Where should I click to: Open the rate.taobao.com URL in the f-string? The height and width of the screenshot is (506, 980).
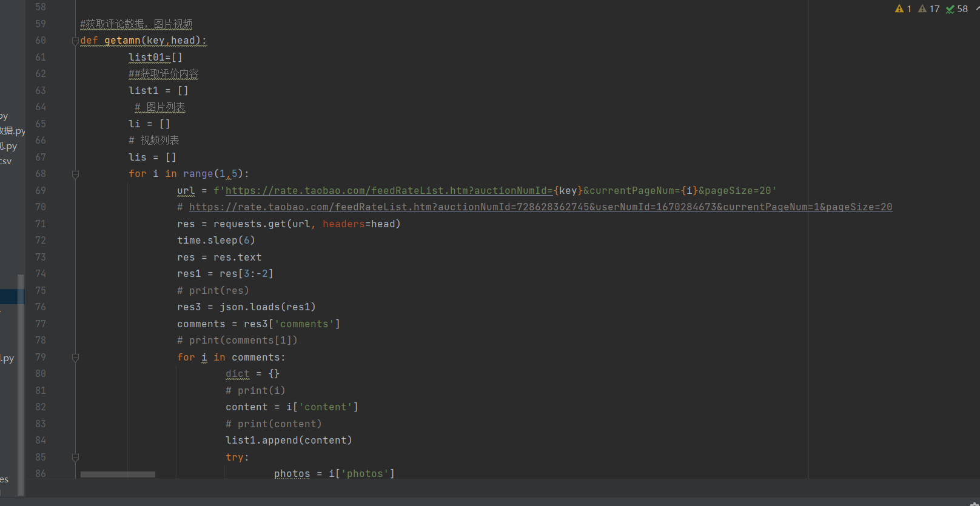(x=389, y=191)
